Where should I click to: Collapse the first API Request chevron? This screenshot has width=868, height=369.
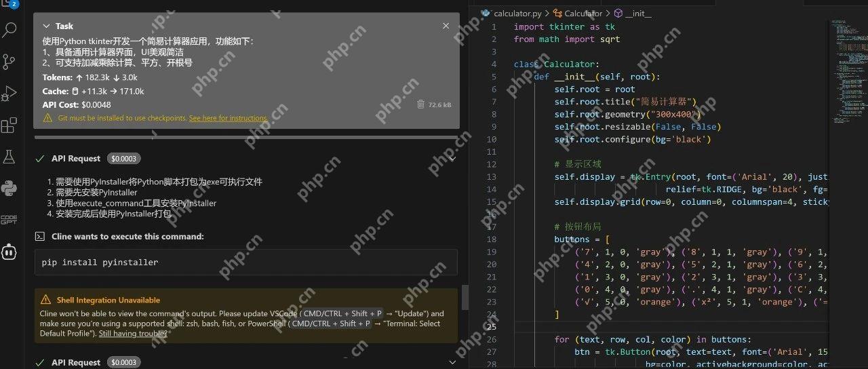[x=452, y=158]
